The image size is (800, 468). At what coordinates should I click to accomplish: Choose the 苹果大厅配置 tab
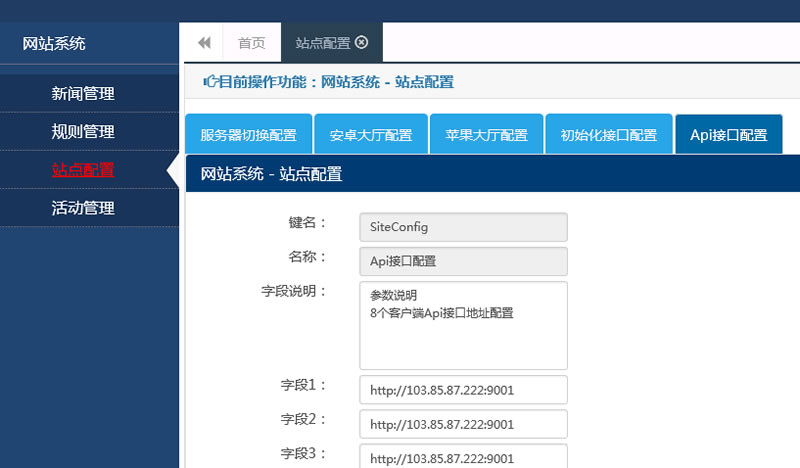pyautogui.click(x=486, y=135)
